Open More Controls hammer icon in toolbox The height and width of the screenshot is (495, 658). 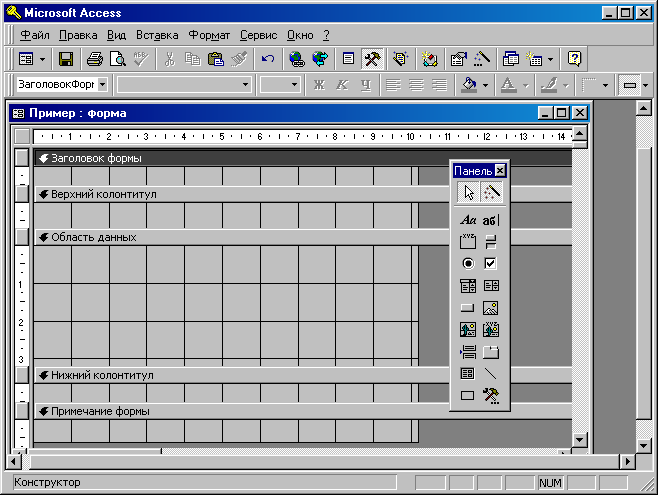point(490,395)
